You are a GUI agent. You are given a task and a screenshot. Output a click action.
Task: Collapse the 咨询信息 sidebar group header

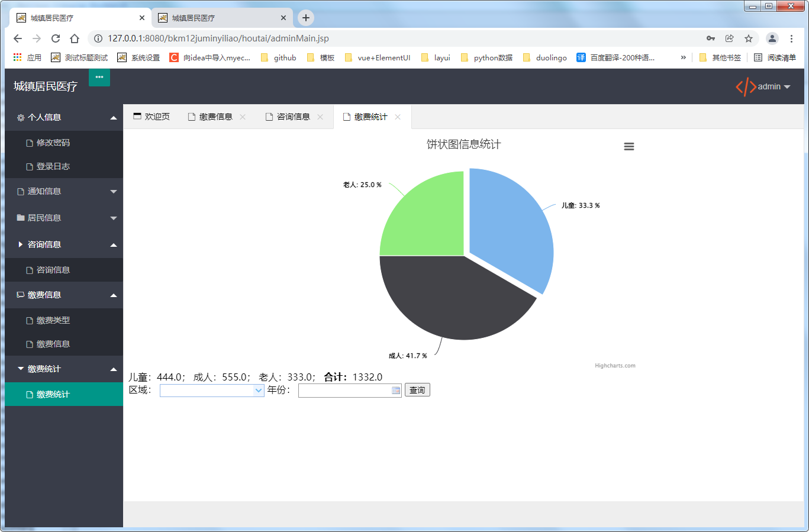[x=64, y=244]
